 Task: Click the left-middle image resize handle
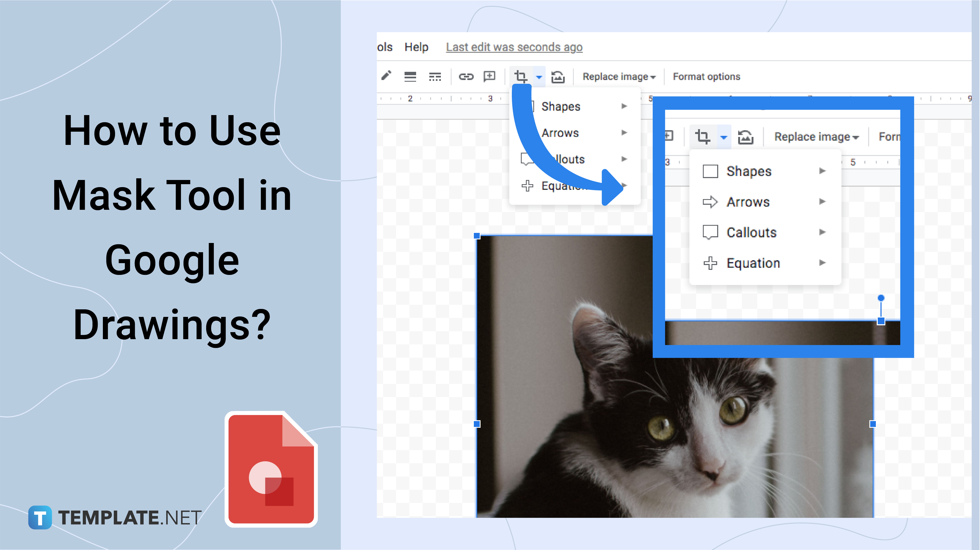(477, 424)
